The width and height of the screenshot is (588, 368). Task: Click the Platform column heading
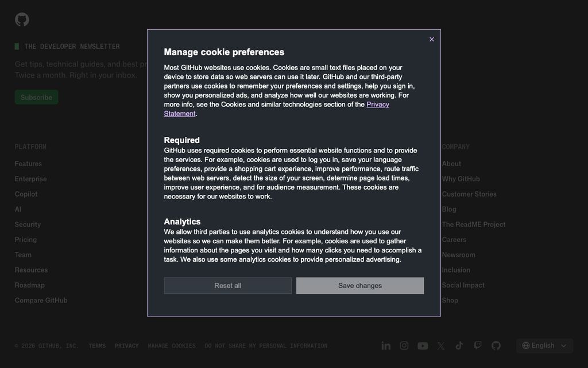tap(30, 147)
